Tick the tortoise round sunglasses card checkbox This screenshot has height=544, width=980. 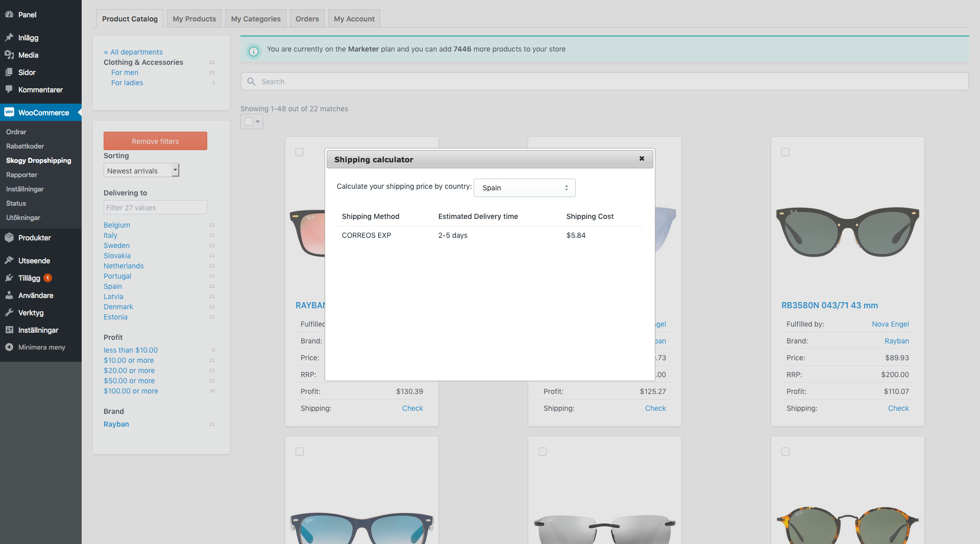point(786,452)
